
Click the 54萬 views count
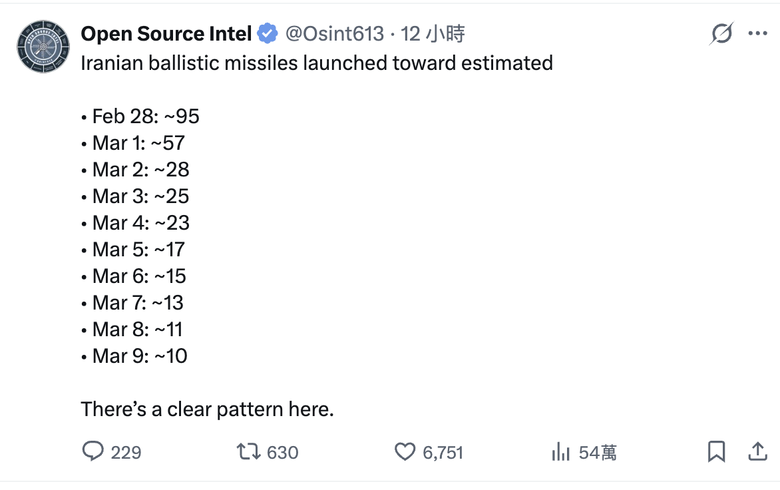point(597,452)
